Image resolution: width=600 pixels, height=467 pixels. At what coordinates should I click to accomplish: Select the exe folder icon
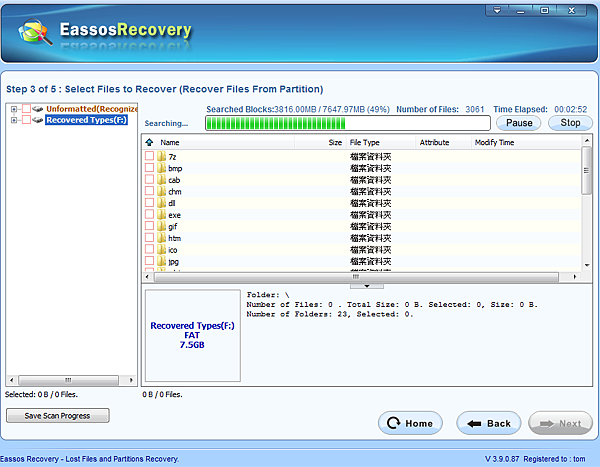pyautogui.click(x=162, y=214)
